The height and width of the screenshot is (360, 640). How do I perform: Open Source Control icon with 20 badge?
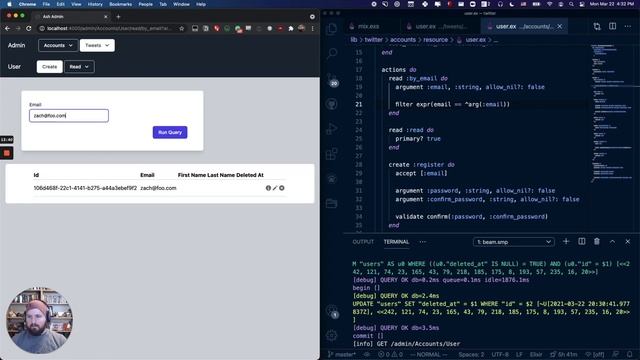click(x=332, y=79)
